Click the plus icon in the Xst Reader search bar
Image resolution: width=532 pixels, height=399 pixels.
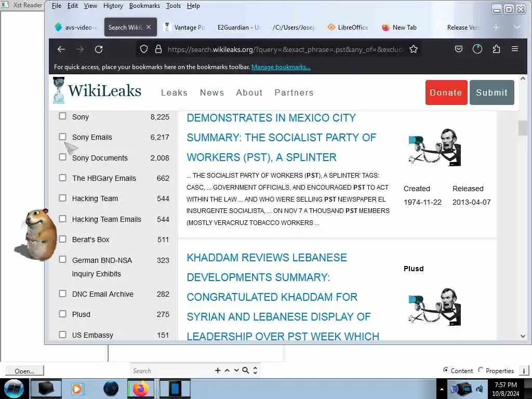(218, 370)
